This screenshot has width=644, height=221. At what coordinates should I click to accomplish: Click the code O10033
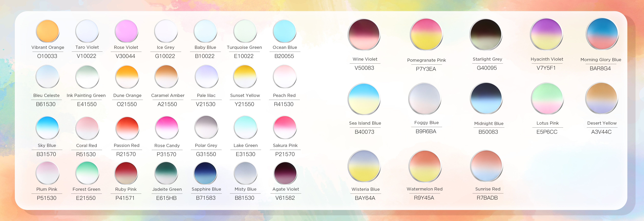[x=47, y=56]
